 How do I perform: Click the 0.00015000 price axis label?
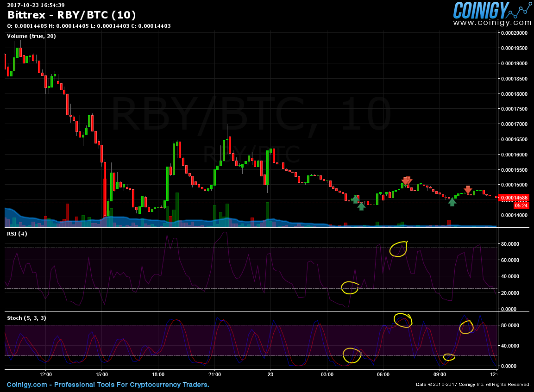click(x=514, y=185)
